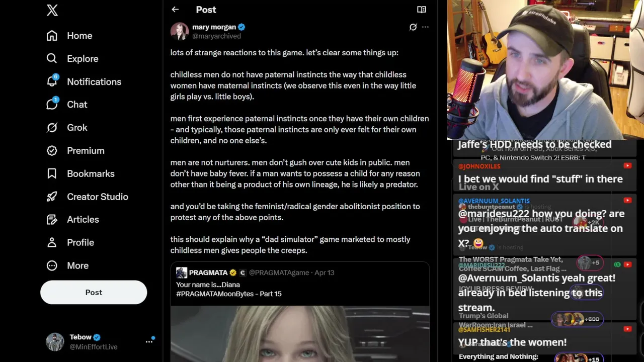Click YouTube icon beside @SAMFISHER2141

click(x=627, y=329)
